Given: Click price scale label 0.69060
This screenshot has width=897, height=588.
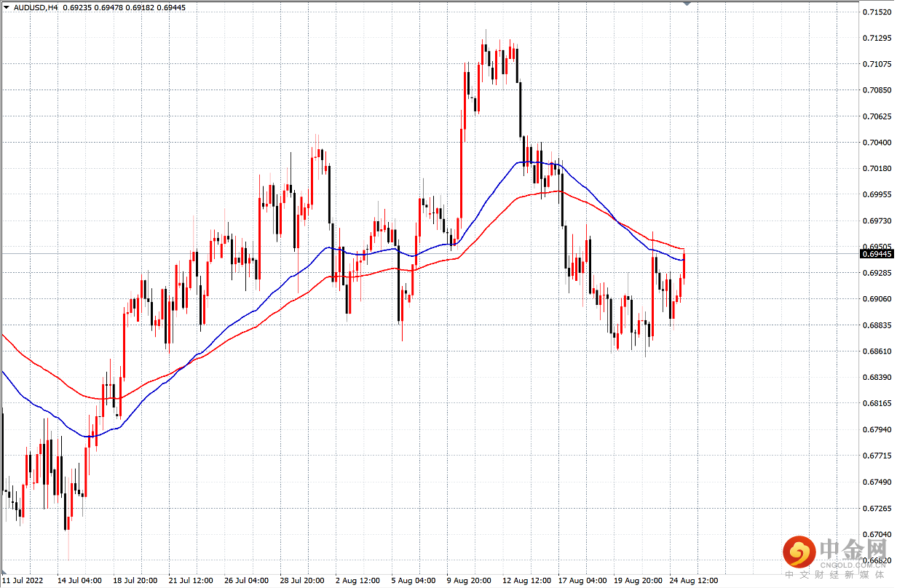Looking at the screenshot, I should 877,299.
